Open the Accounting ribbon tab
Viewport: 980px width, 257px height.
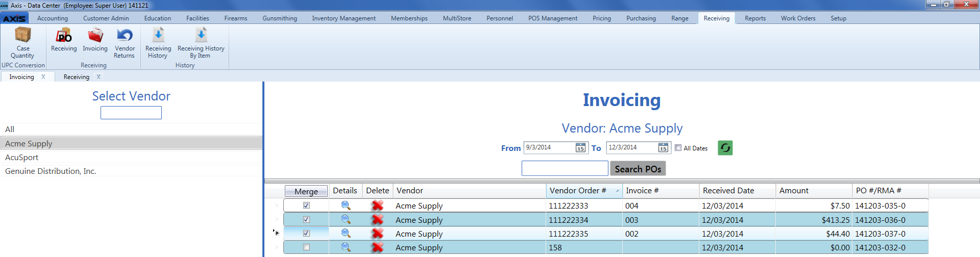(53, 18)
